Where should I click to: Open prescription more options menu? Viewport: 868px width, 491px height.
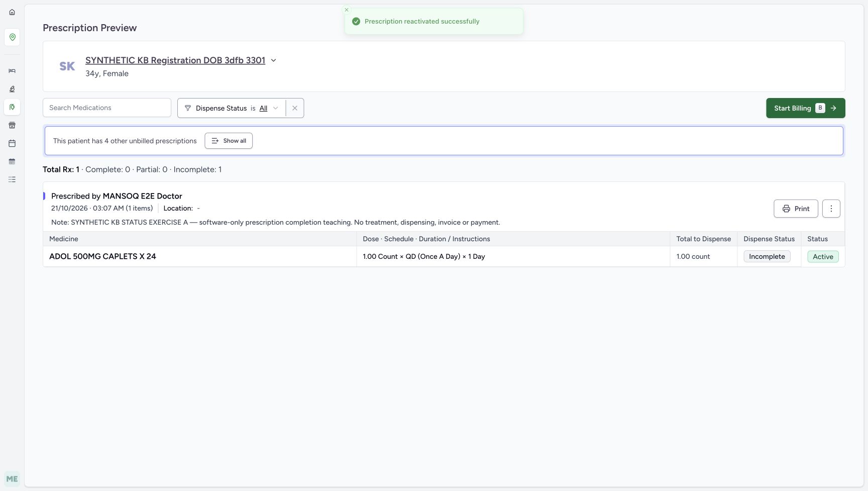[831, 209]
